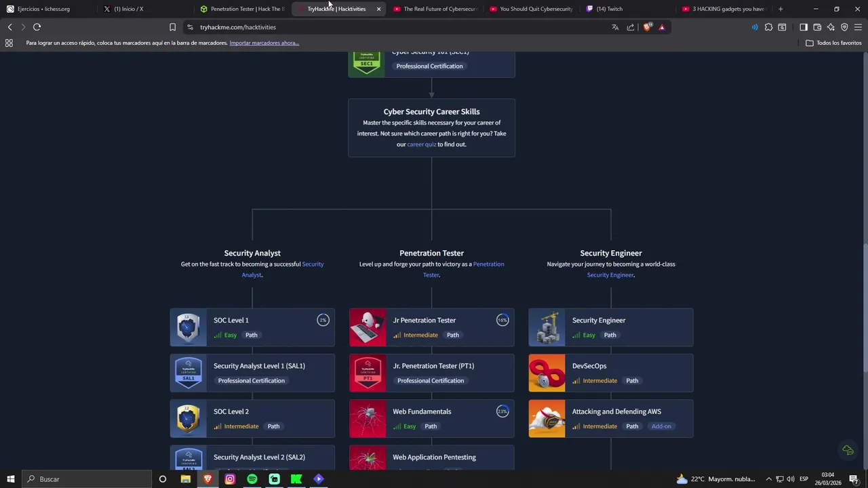868x488 pixels.
Task: Open Jr Penetration Tester path thumbnail
Action: 368,327
